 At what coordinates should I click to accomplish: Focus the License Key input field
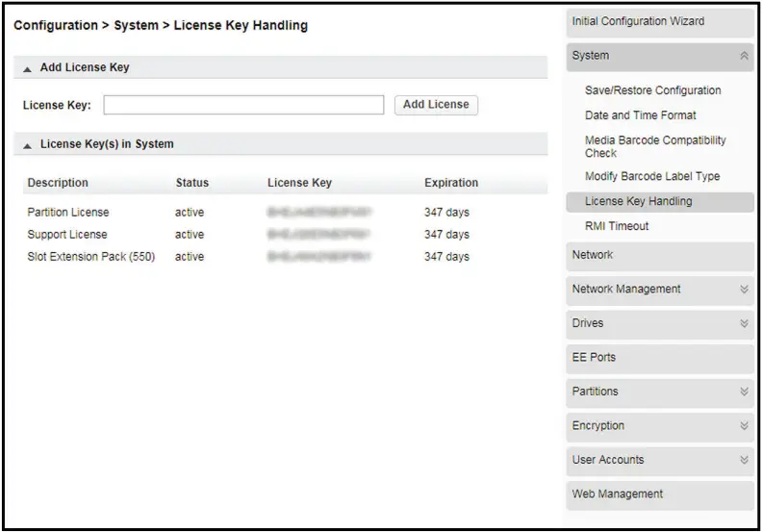point(243,105)
